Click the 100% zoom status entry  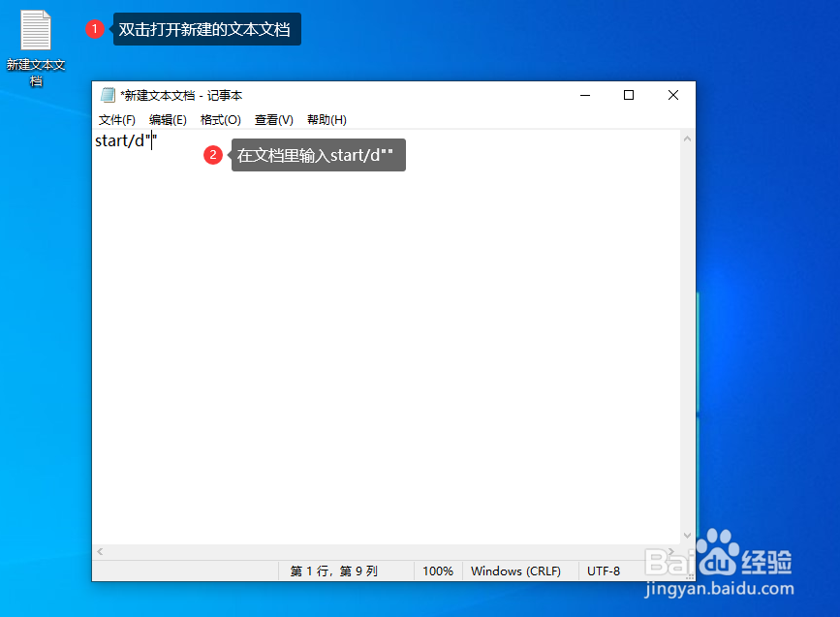pyautogui.click(x=438, y=571)
